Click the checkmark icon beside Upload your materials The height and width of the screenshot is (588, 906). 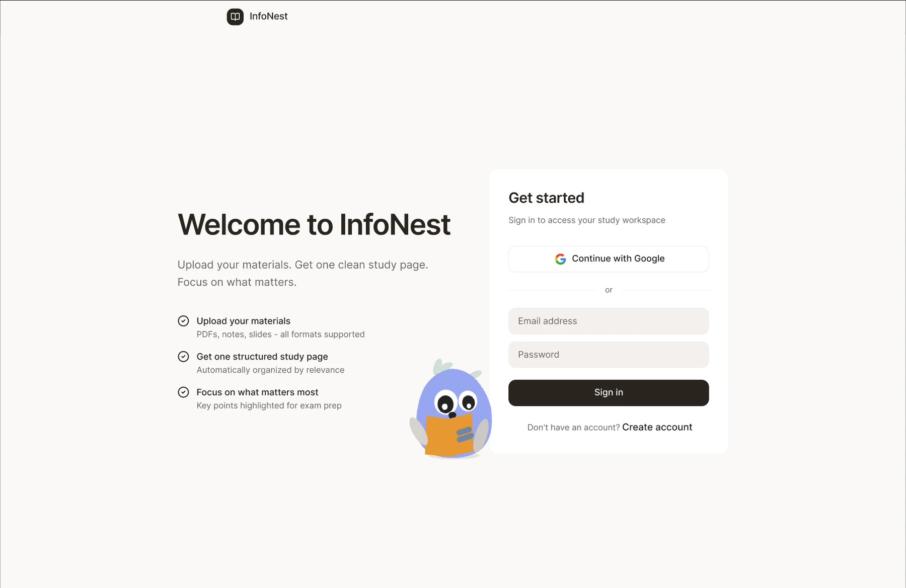(183, 321)
